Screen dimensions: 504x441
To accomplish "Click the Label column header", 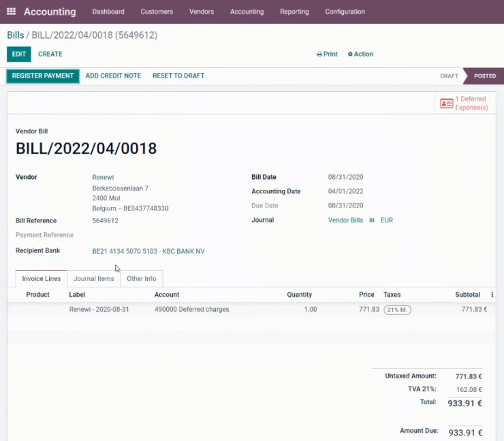I will [x=77, y=295].
